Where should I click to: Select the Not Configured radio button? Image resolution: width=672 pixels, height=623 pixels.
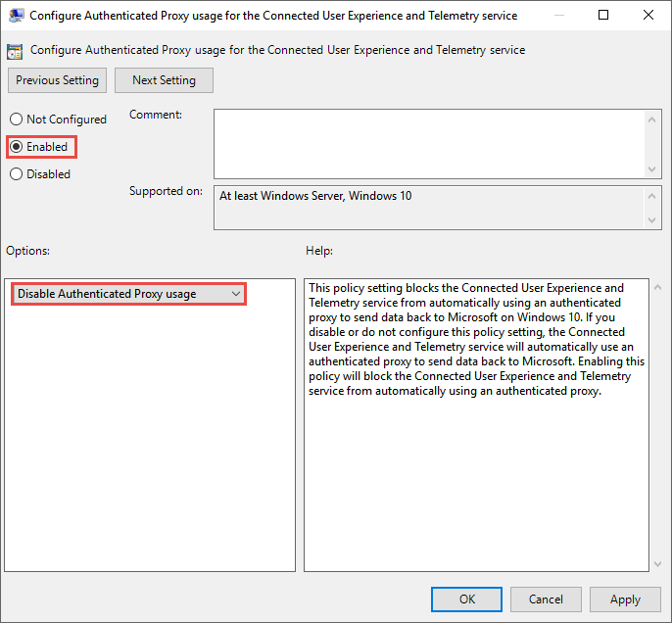(17, 120)
